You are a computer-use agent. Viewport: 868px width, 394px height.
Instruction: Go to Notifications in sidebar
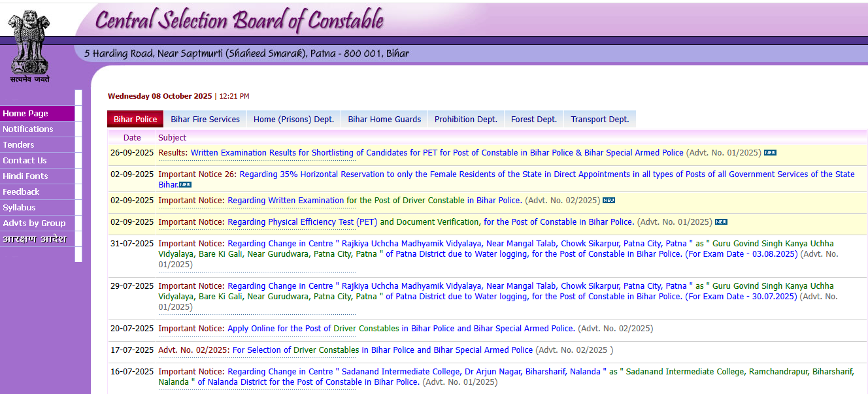pos(28,129)
